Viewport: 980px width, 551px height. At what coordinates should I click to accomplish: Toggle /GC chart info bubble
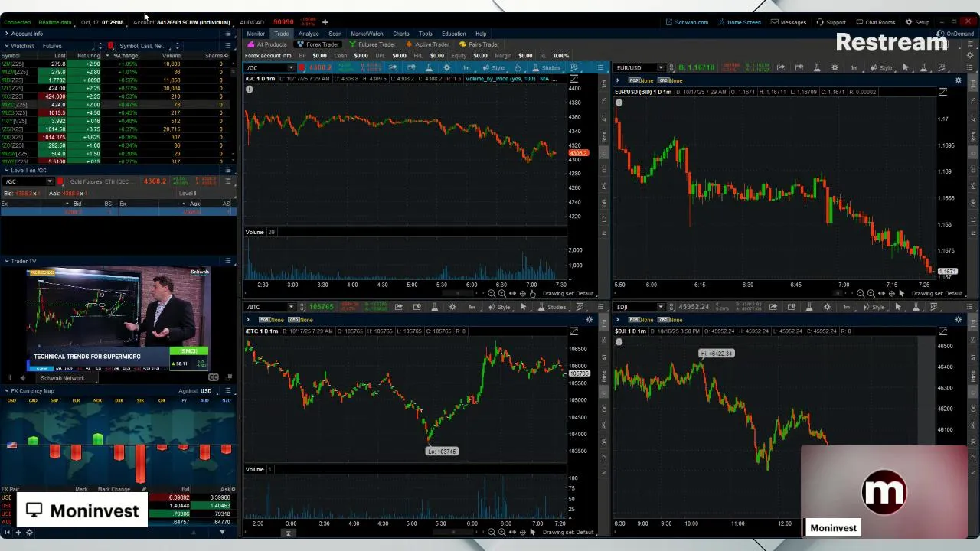point(249,90)
